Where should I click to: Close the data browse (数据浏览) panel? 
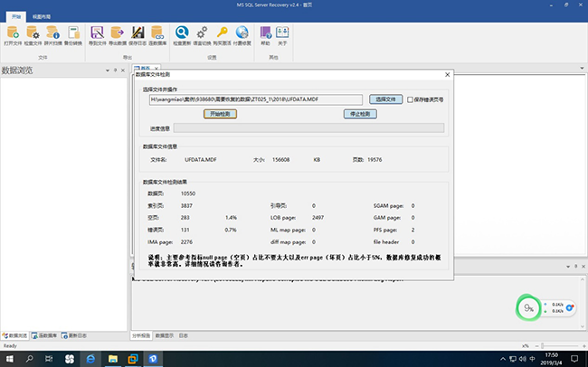coord(123,71)
